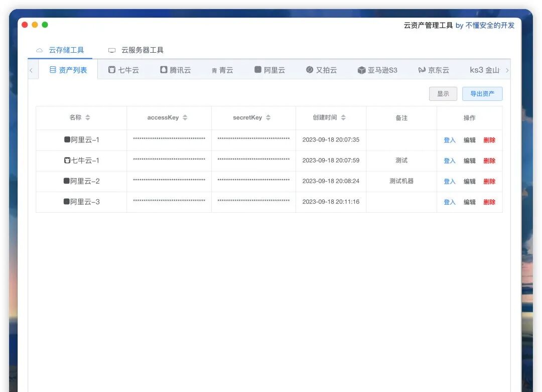The height and width of the screenshot is (392, 542).
Task: Sort the table by accessKey column
Action: (185, 117)
